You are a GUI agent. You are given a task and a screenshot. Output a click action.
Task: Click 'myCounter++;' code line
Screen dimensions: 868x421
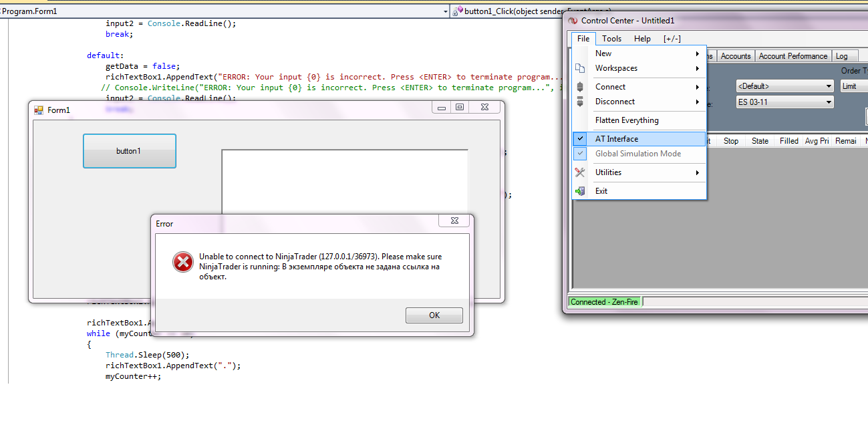point(134,376)
